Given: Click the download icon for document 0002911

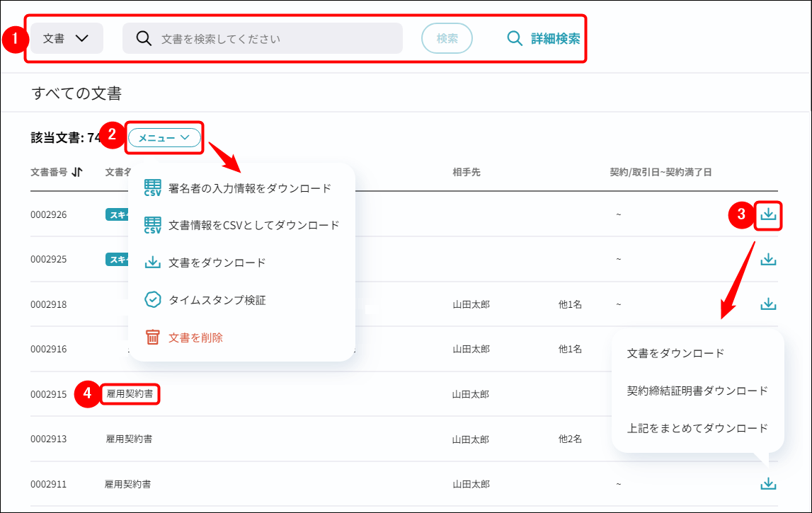Looking at the screenshot, I should pyautogui.click(x=768, y=484).
